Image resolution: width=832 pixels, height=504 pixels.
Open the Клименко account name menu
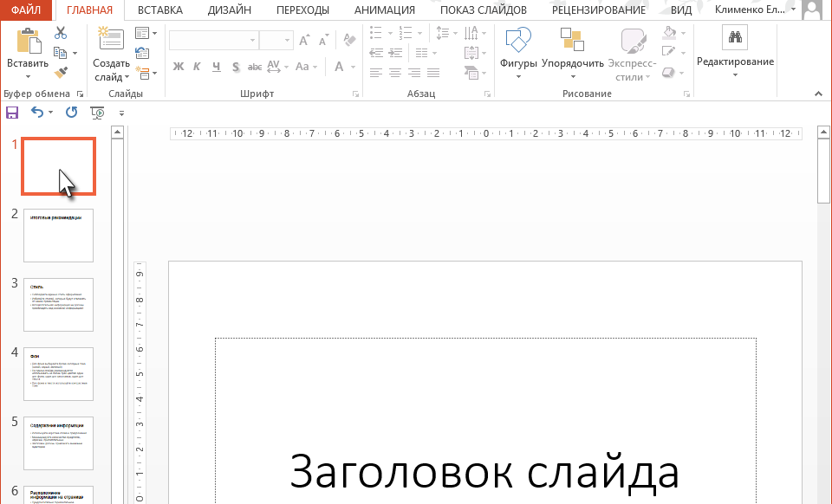point(756,10)
